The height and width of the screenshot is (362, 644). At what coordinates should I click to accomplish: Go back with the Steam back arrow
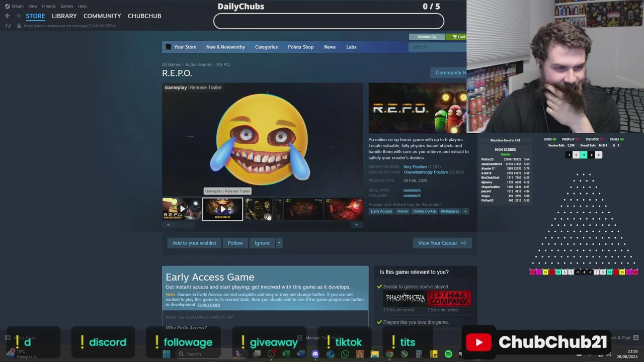8,16
